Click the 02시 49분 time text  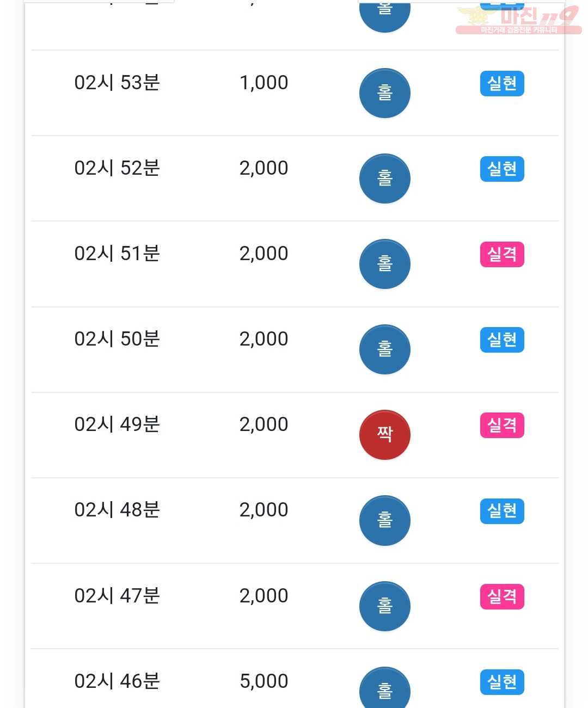(x=117, y=424)
